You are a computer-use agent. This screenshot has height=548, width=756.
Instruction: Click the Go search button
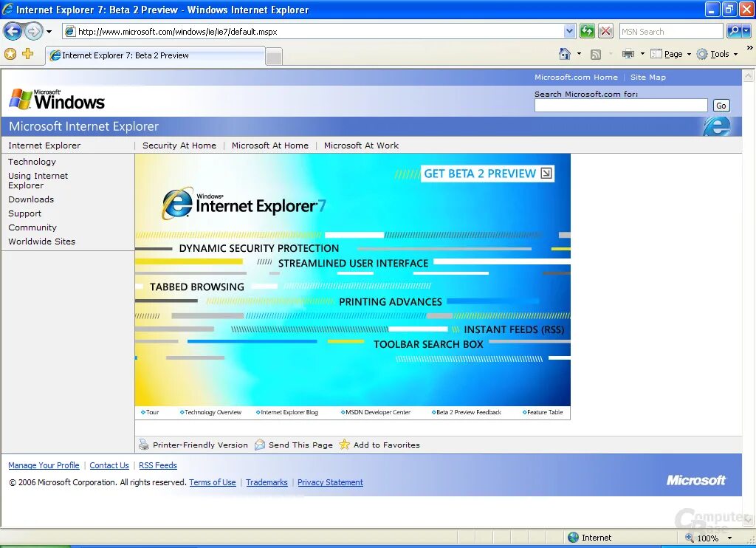click(x=721, y=106)
